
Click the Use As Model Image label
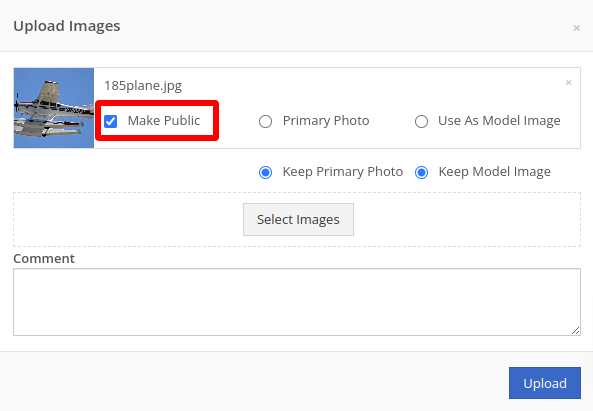pyautogui.click(x=499, y=121)
